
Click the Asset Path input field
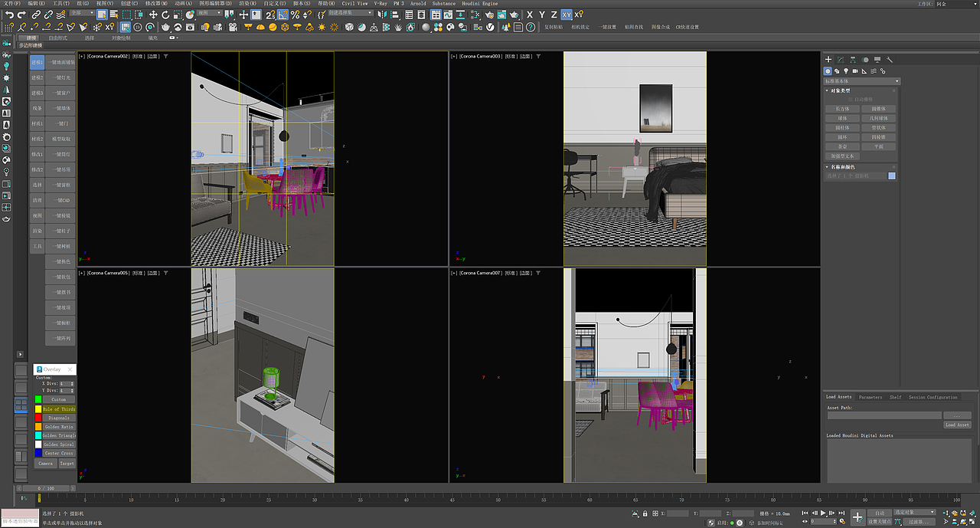point(884,415)
